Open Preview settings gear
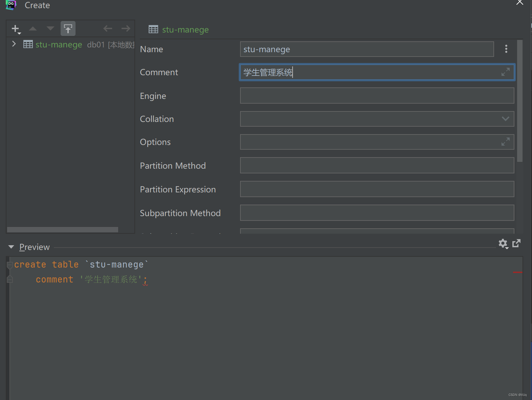This screenshot has height=400, width=532. pos(503,244)
